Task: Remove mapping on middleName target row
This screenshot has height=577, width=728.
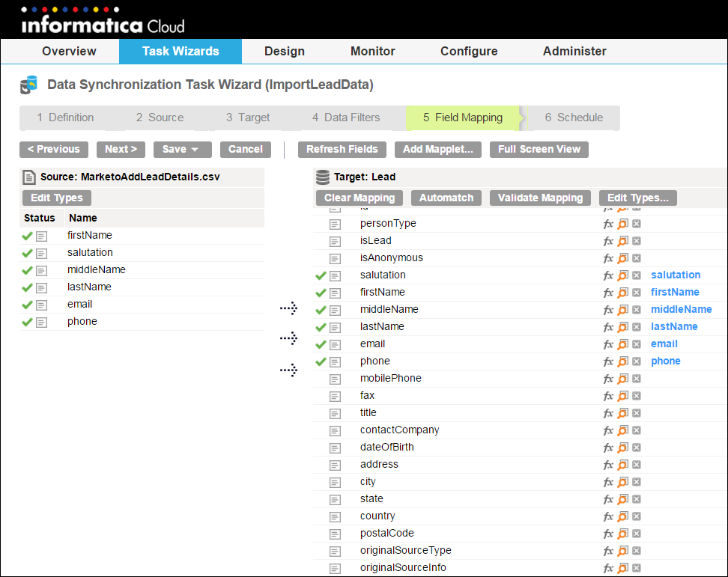Action: (637, 309)
